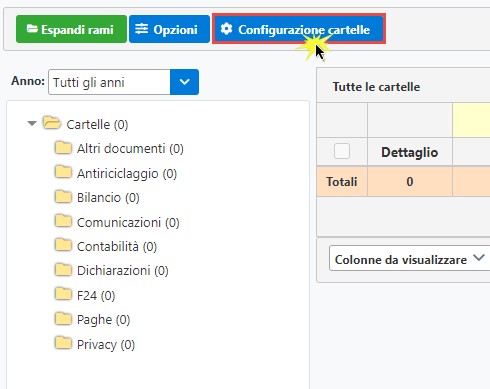The width and height of the screenshot is (490, 389).
Task: Click the Espandi rami button
Action: click(71, 29)
